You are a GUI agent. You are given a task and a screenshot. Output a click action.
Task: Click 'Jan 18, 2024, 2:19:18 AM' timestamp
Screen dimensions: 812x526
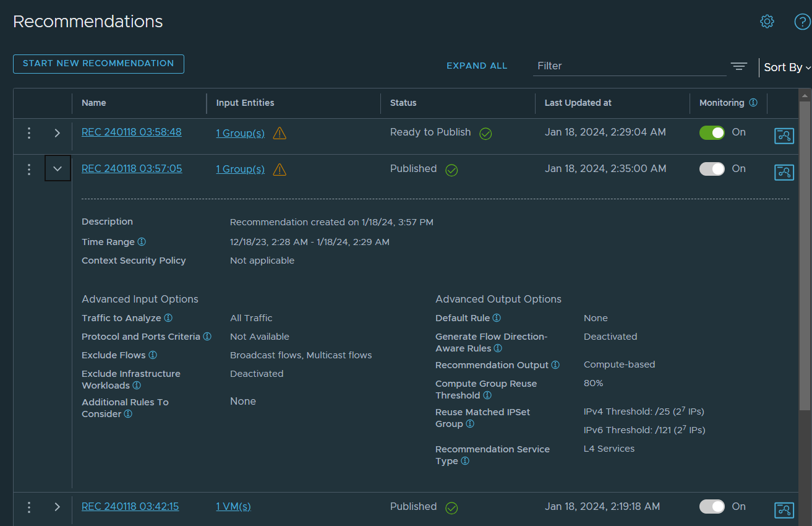pyautogui.click(x=602, y=506)
